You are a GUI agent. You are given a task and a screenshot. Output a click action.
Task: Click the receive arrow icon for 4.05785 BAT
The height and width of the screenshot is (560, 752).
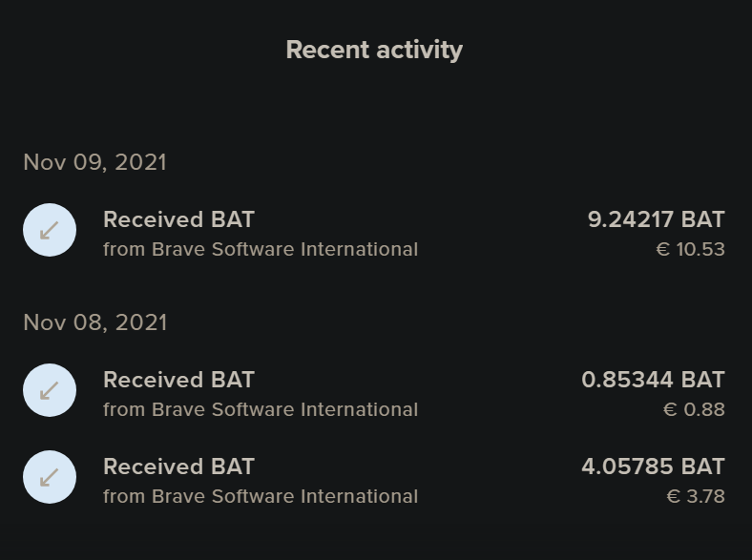click(50, 477)
